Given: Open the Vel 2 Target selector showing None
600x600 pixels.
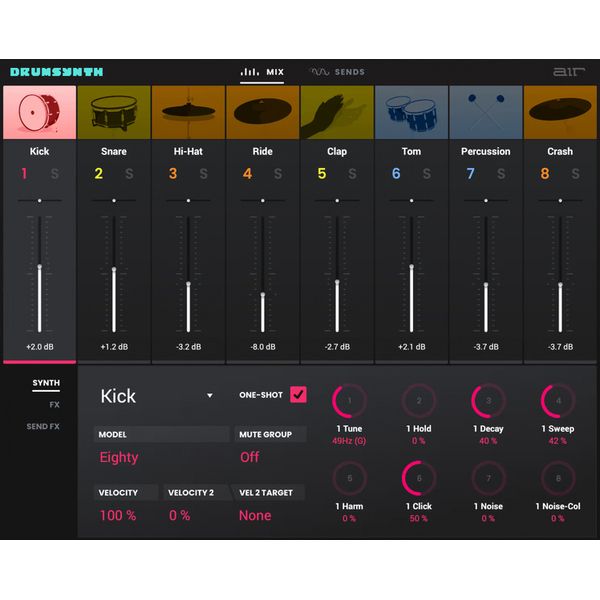Looking at the screenshot, I should tap(255, 515).
